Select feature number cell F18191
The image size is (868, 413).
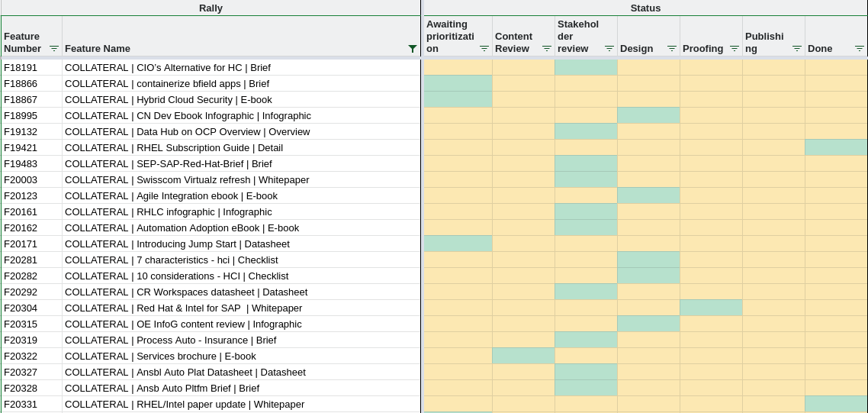(x=31, y=67)
